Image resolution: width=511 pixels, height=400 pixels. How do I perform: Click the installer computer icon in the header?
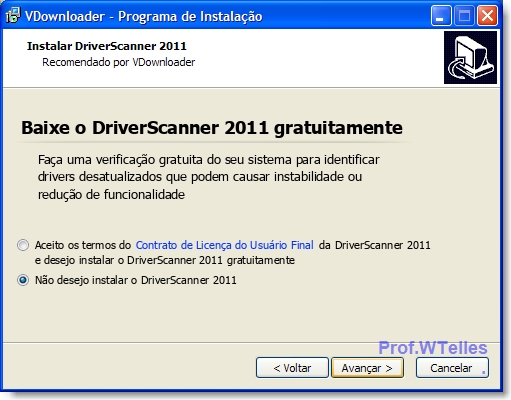[x=470, y=58]
